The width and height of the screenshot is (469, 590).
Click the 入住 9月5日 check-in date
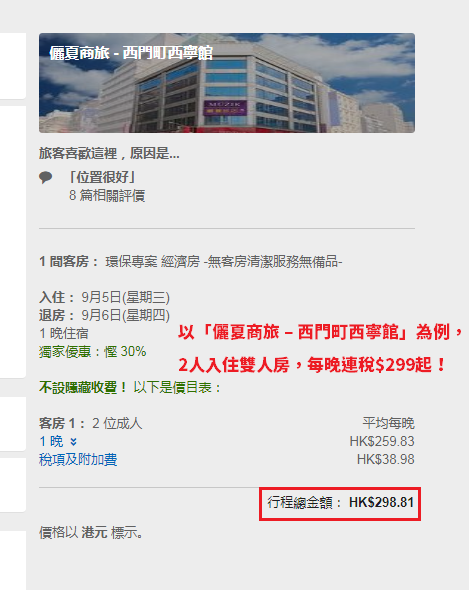point(104,297)
